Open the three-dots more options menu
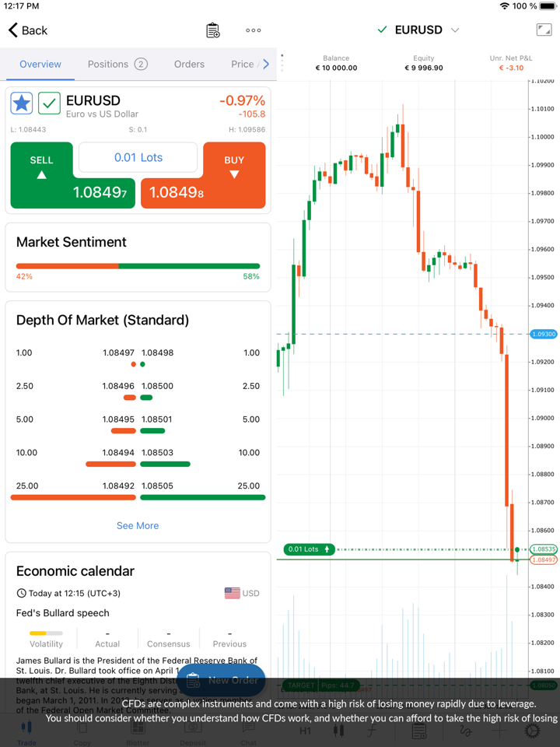The height and width of the screenshot is (747, 560). tap(254, 30)
